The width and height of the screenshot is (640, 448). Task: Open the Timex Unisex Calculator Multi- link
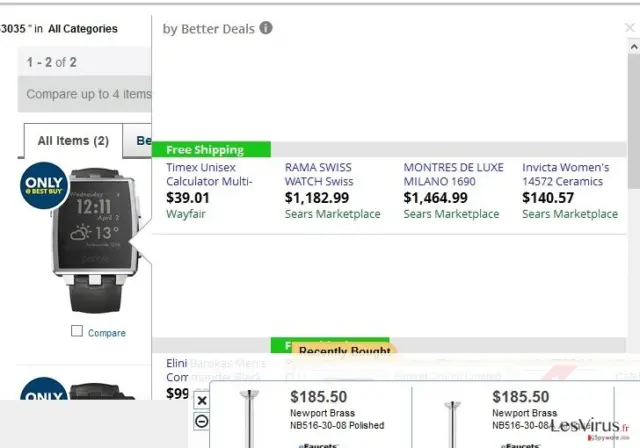coord(209,174)
